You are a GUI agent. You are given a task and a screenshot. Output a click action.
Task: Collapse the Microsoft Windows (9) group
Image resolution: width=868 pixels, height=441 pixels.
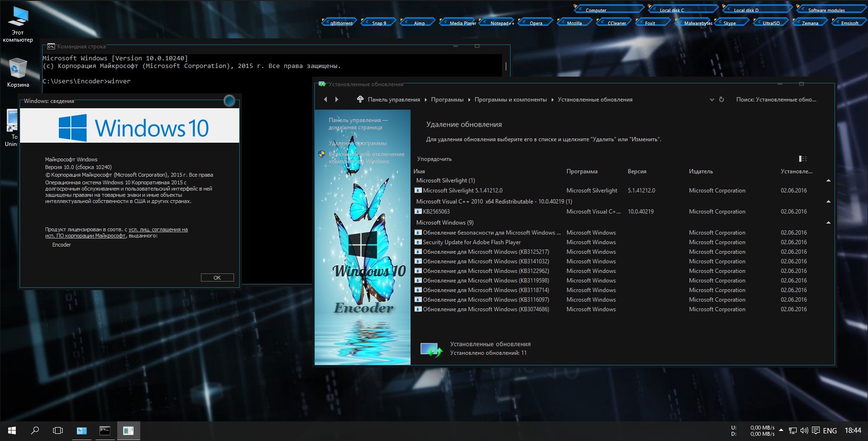(828, 223)
